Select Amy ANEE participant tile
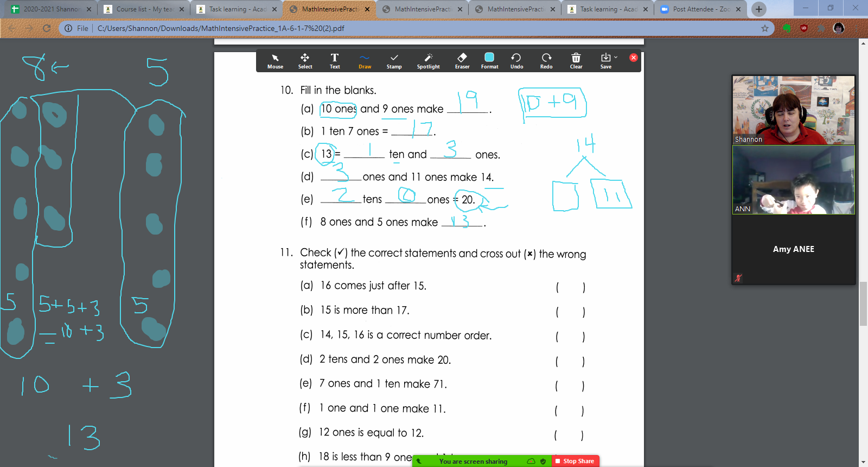Screen dimensions: 868x467 (794, 249)
